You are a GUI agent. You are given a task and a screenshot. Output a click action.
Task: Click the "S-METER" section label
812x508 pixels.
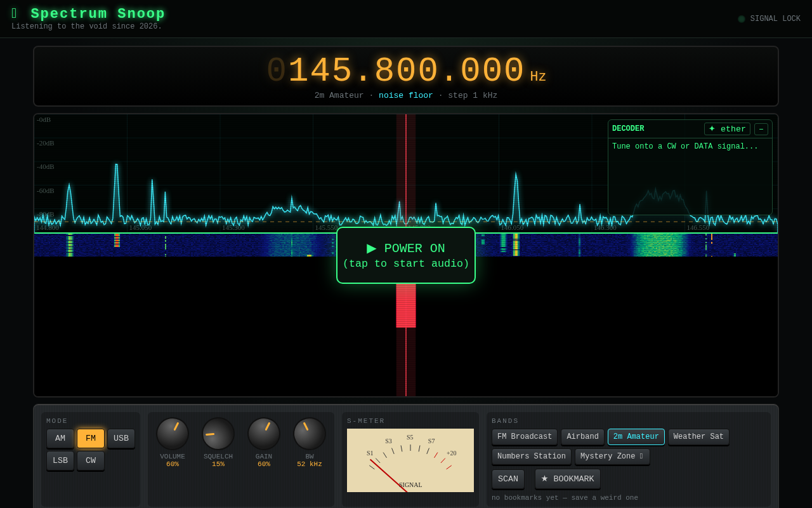[366, 421]
